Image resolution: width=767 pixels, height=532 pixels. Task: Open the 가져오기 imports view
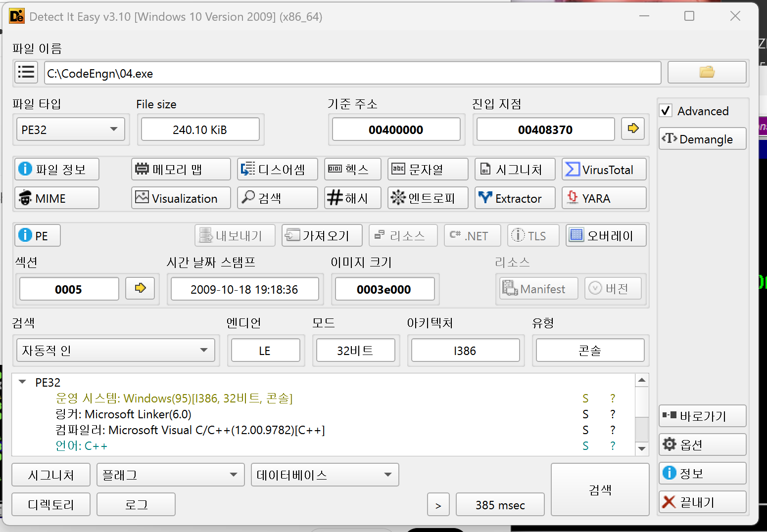coord(322,235)
